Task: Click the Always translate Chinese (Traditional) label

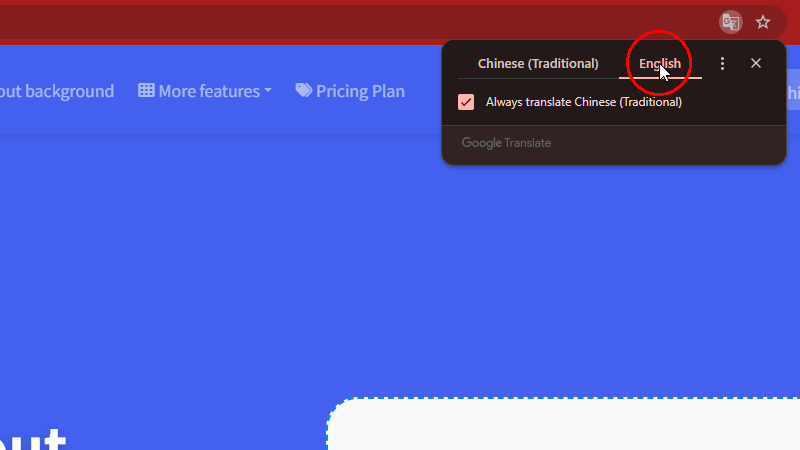Action: tap(584, 102)
